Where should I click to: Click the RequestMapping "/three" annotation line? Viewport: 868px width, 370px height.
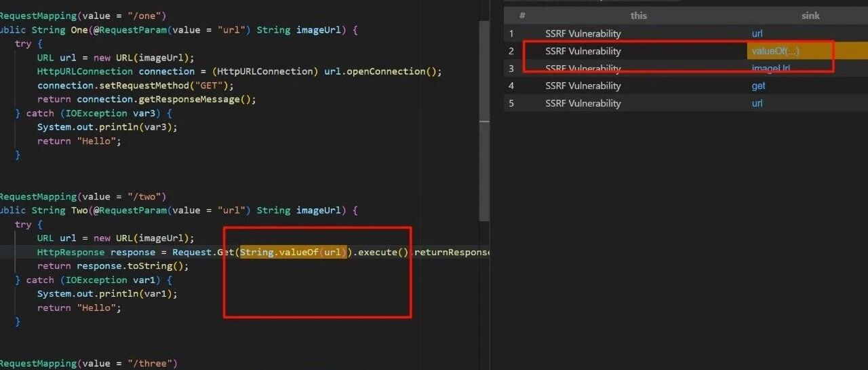(x=88, y=363)
